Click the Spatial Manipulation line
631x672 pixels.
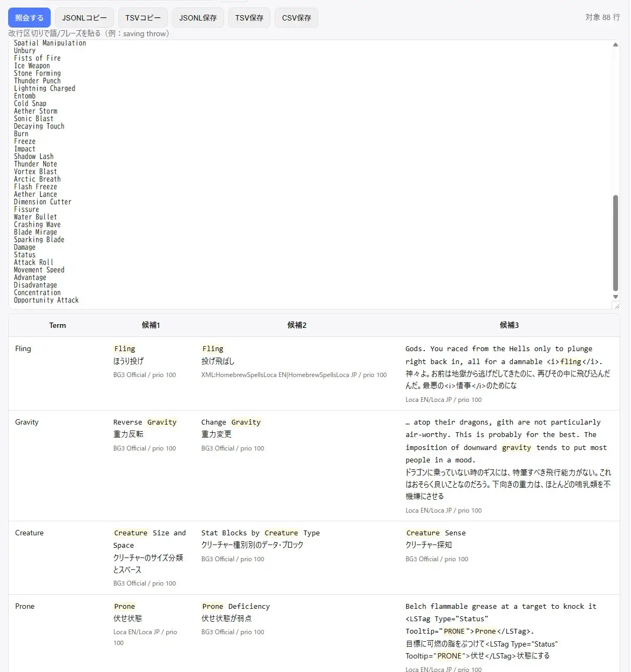click(50, 43)
